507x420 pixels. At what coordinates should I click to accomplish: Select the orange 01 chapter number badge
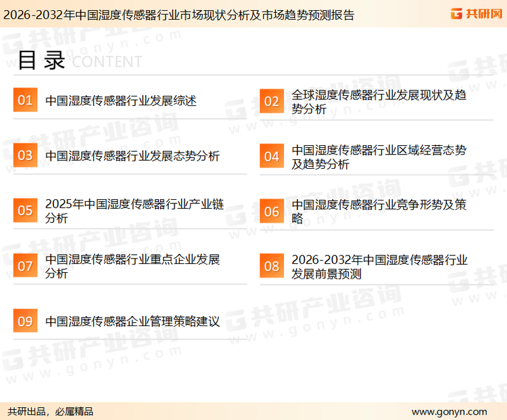(25, 100)
